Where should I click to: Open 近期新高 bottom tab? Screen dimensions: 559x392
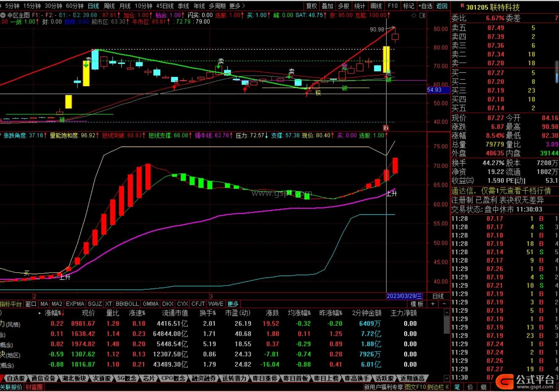coord(412,378)
